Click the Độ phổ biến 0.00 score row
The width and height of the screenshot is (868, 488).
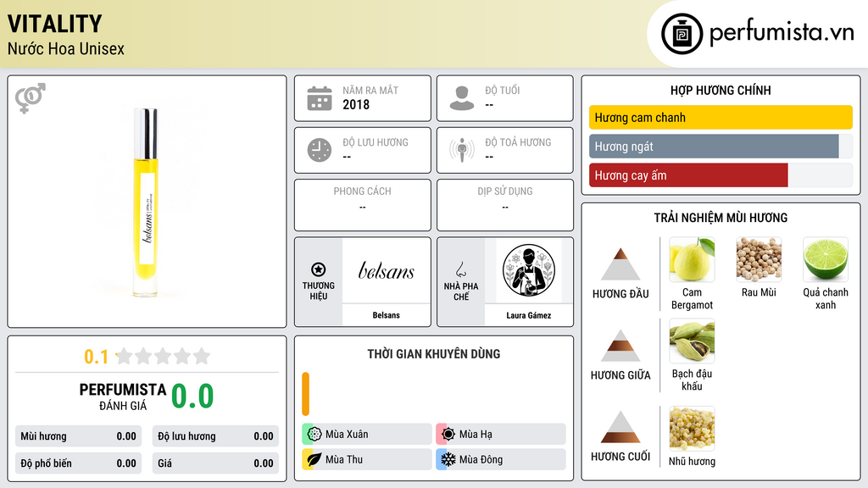click(x=78, y=463)
